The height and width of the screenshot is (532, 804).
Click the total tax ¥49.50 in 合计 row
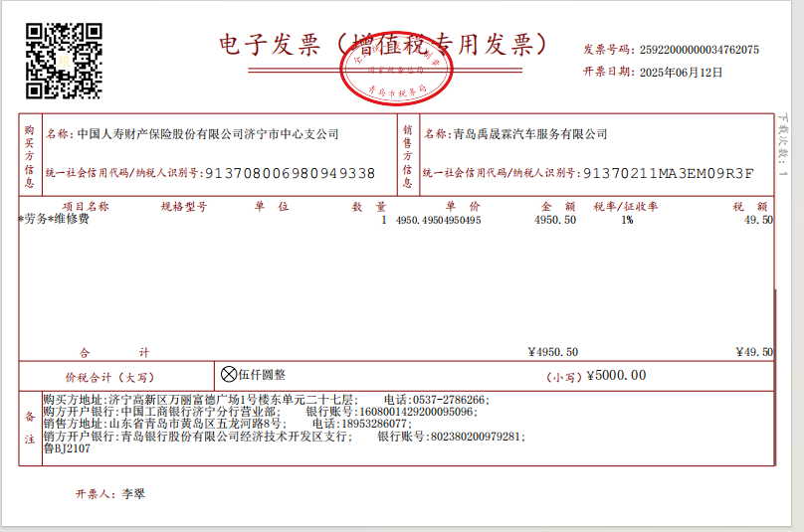coord(753,352)
